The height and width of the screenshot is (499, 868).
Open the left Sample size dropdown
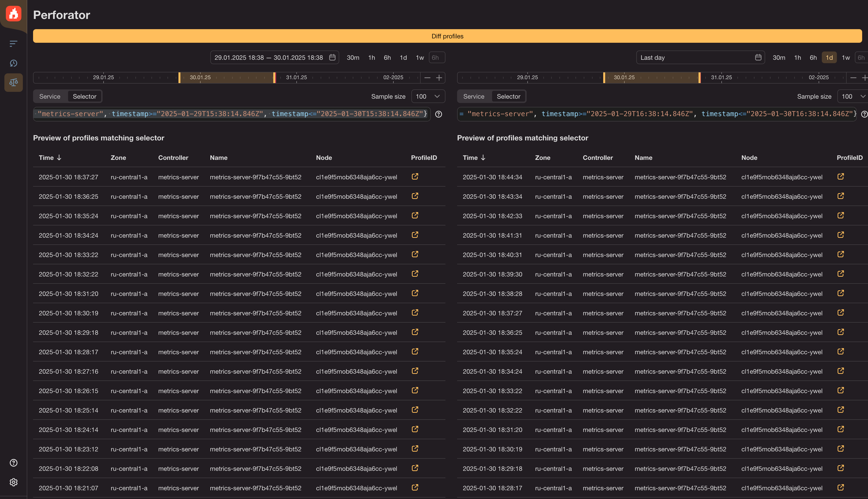428,96
